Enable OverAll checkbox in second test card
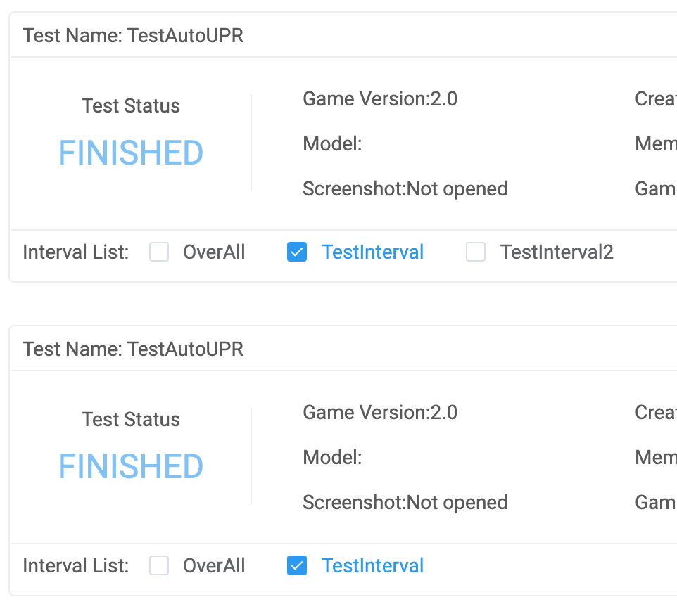The image size is (677, 616). (159, 566)
